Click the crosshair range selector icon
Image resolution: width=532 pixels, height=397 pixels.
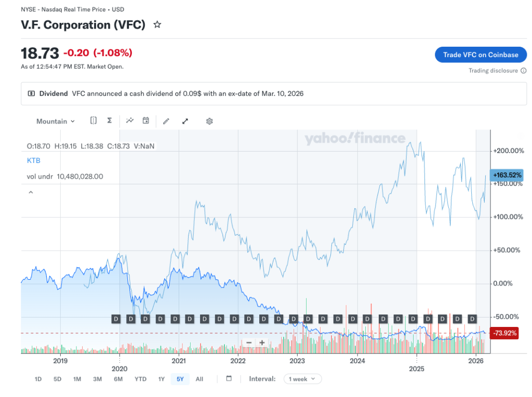[x=94, y=120]
